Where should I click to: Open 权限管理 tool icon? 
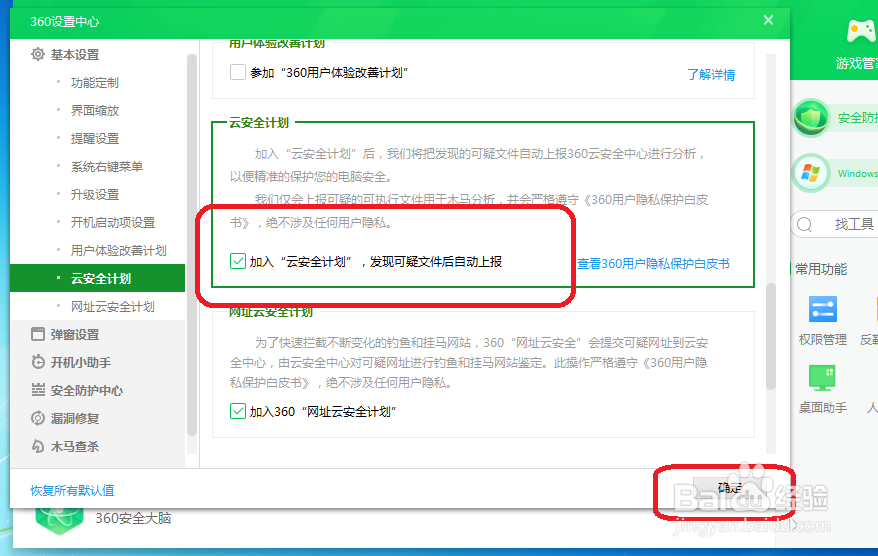click(x=823, y=309)
